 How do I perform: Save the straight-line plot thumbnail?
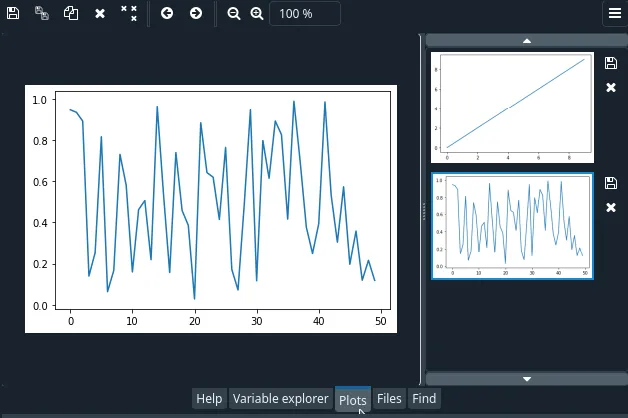point(611,63)
